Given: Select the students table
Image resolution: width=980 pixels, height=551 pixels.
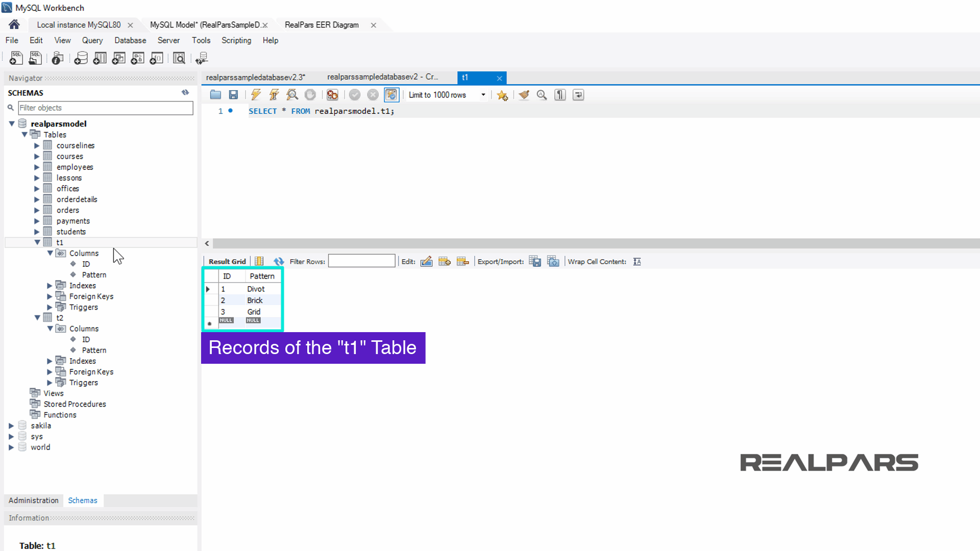Looking at the screenshot, I should click(71, 232).
